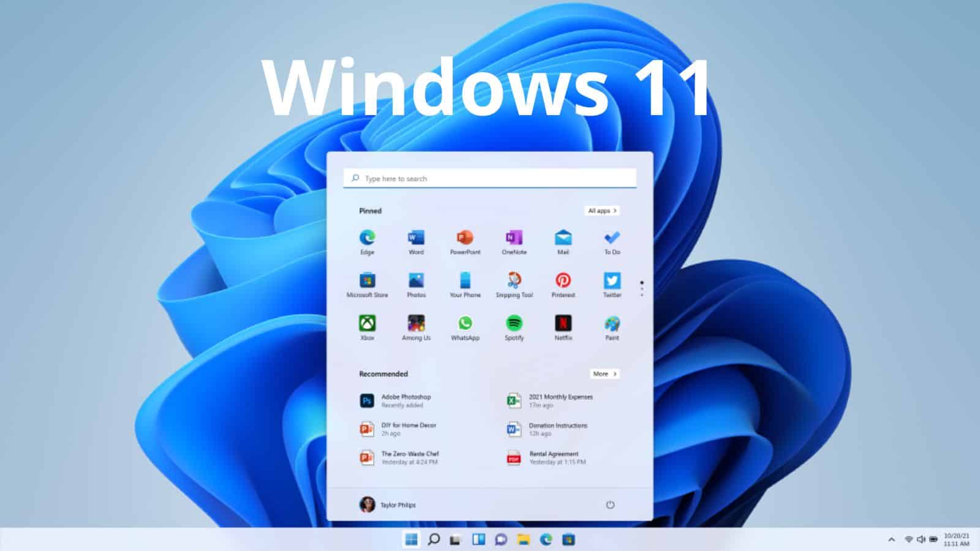Open the Donation Instructions document
980x551 pixels.
click(546, 429)
